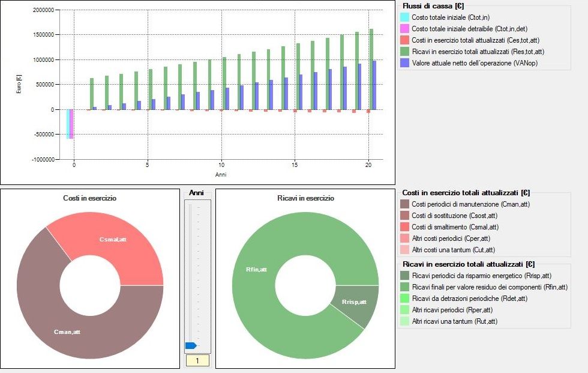Click the cyan Costo totale iniziale legend swatch
This screenshot has height=373, width=588.
tap(404, 17)
